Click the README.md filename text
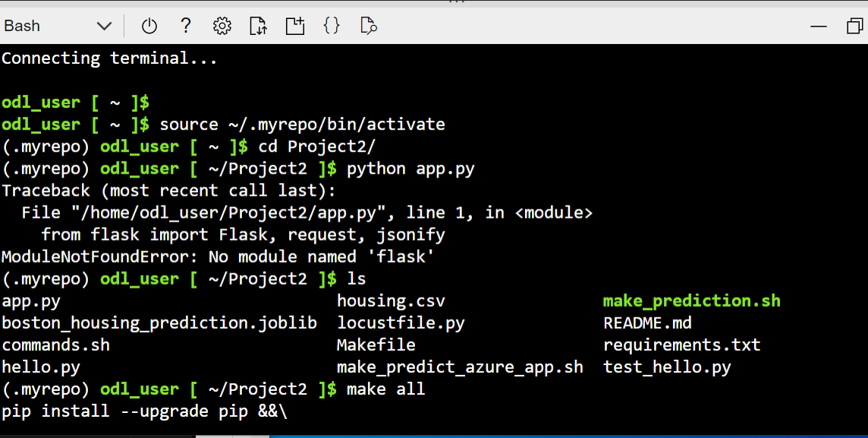Image resolution: width=868 pixels, height=438 pixels. pos(646,322)
